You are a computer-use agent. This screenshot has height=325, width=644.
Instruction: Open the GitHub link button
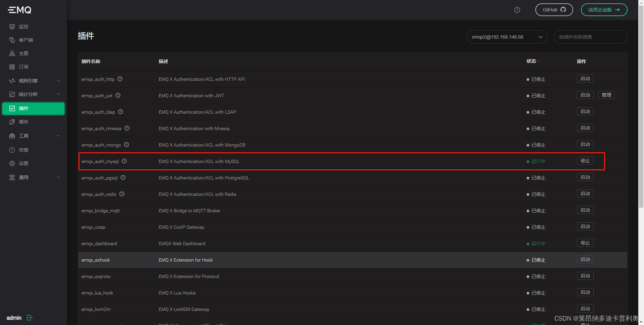click(554, 10)
